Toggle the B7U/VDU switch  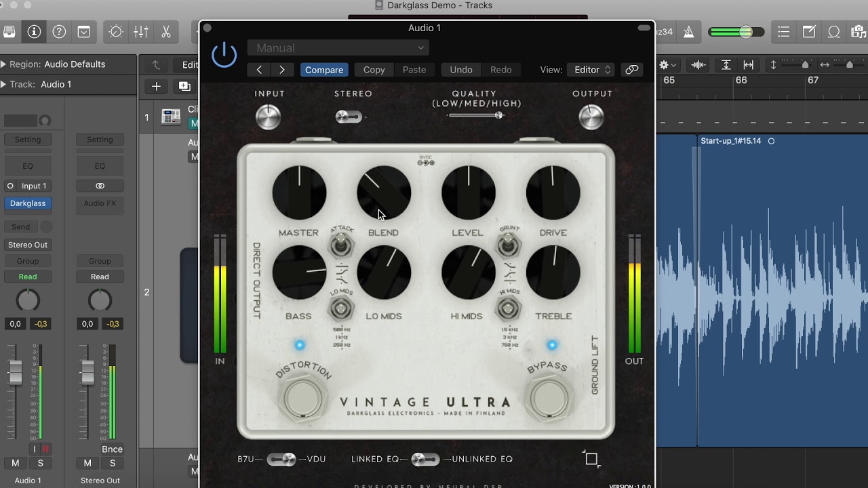pyautogui.click(x=281, y=460)
